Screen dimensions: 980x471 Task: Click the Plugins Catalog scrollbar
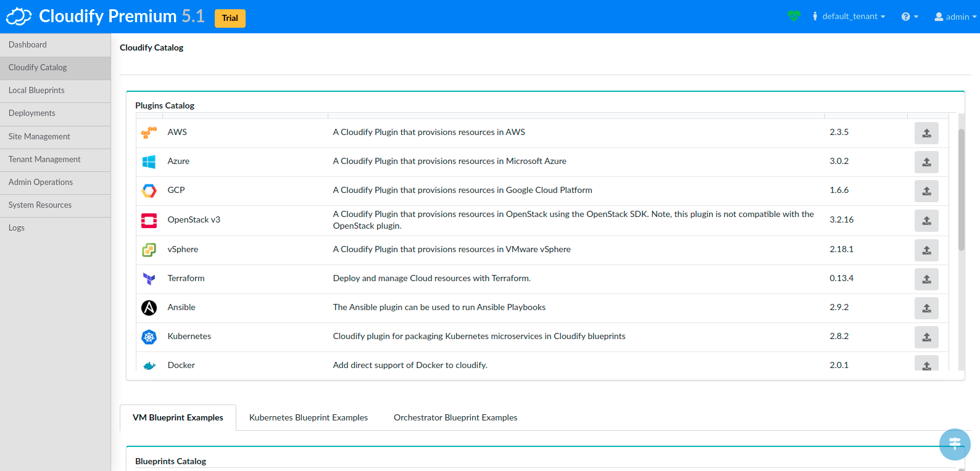click(x=961, y=189)
